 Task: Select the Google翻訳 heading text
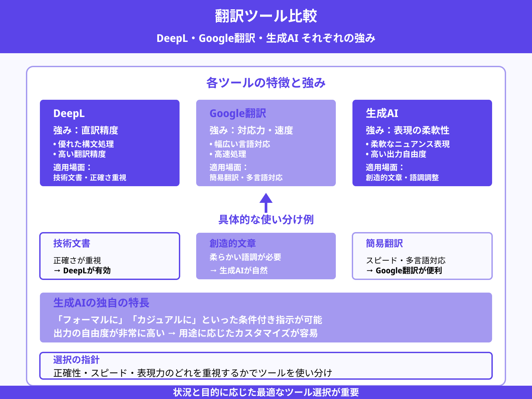[x=237, y=113]
